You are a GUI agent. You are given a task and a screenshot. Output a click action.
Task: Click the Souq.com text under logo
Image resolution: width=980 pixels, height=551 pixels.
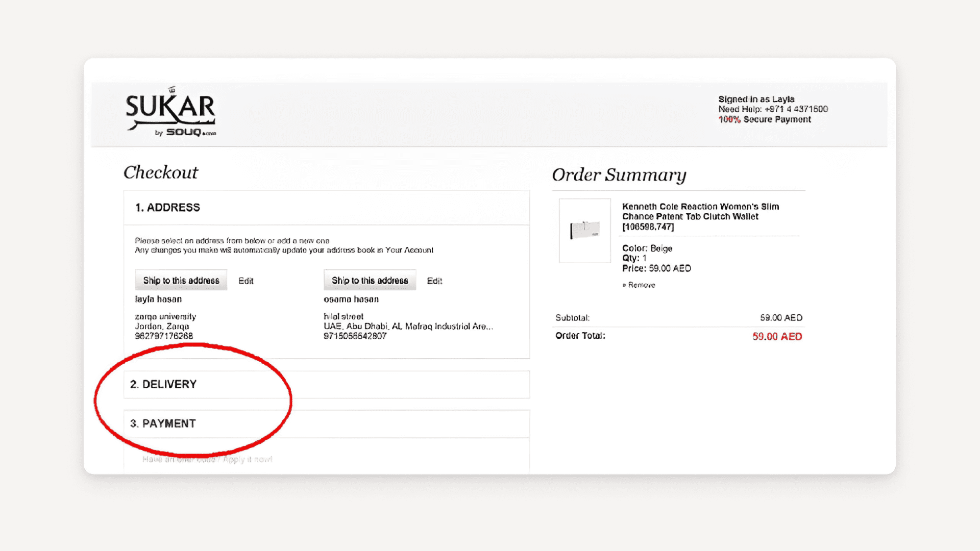pyautogui.click(x=191, y=133)
